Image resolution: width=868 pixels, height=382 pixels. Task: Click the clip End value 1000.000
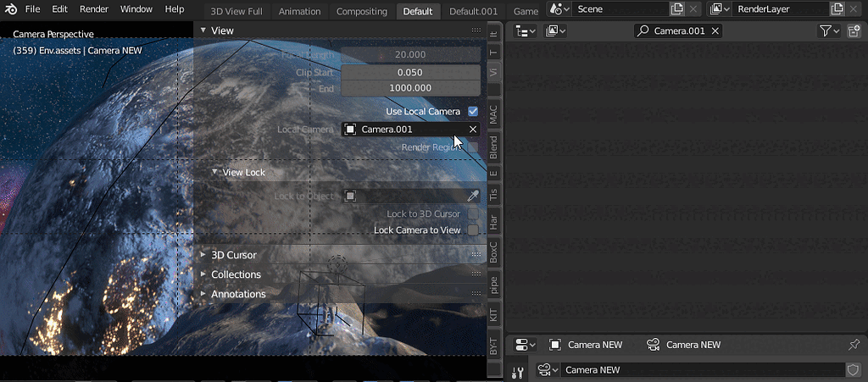410,88
